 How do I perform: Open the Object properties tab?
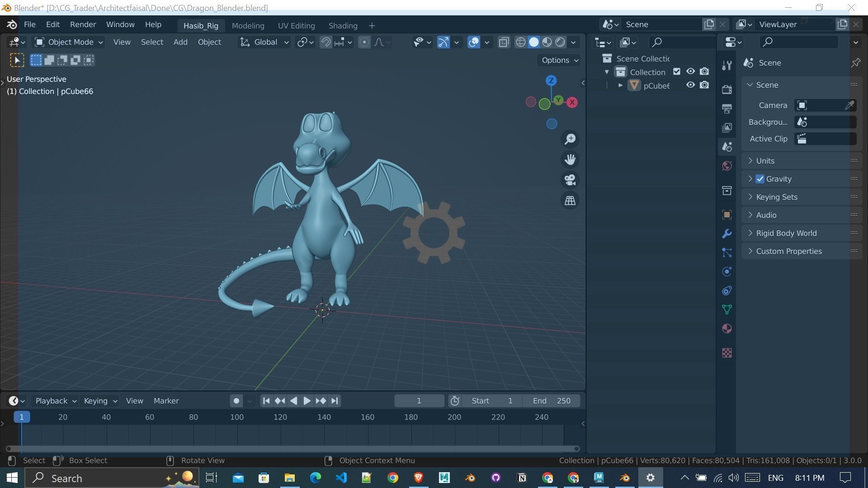point(726,215)
